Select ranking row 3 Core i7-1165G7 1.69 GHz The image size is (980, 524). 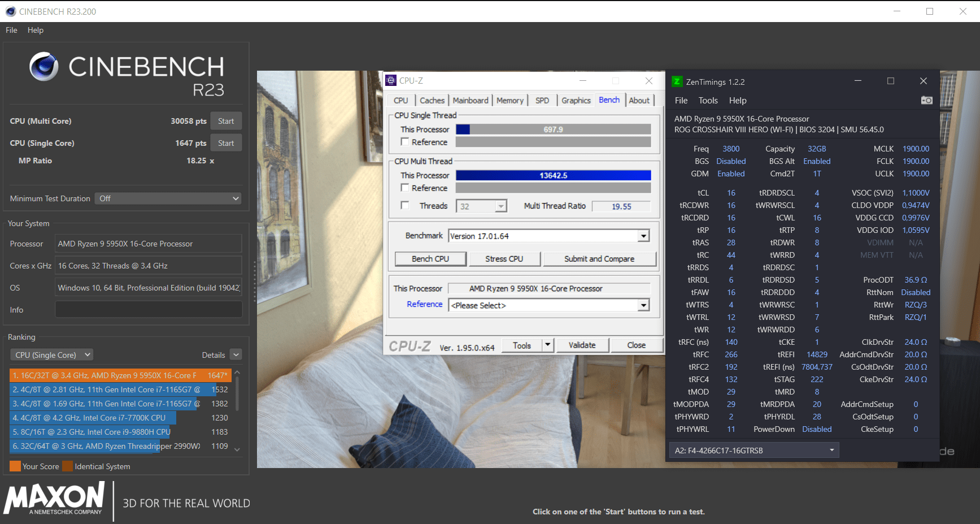click(120, 404)
